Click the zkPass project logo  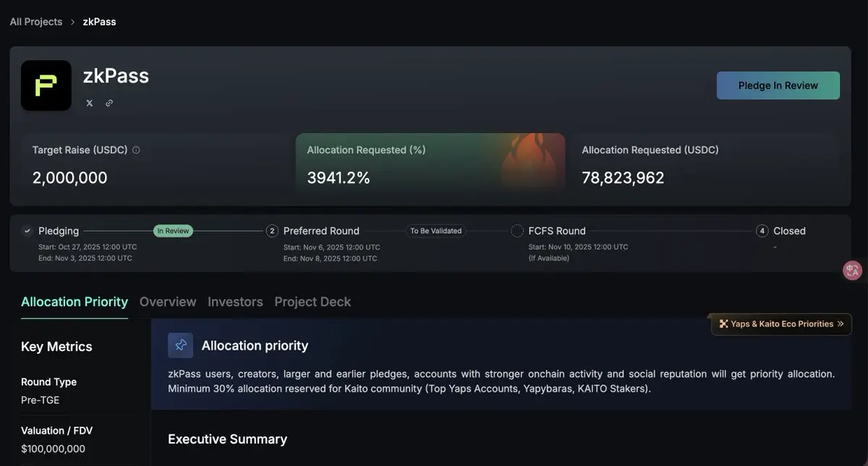coord(46,85)
